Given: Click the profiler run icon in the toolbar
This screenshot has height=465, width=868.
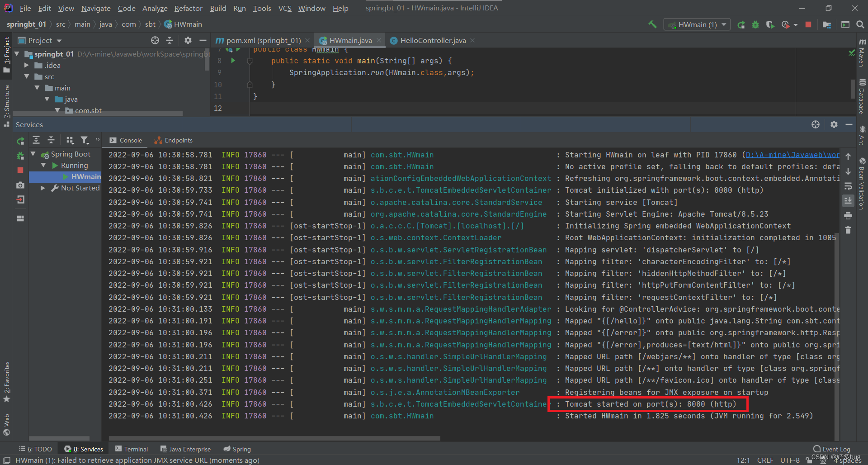Looking at the screenshot, I should (x=786, y=24).
